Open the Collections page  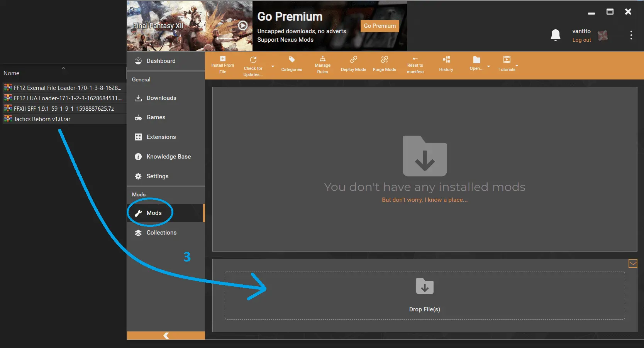click(x=166, y=233)
